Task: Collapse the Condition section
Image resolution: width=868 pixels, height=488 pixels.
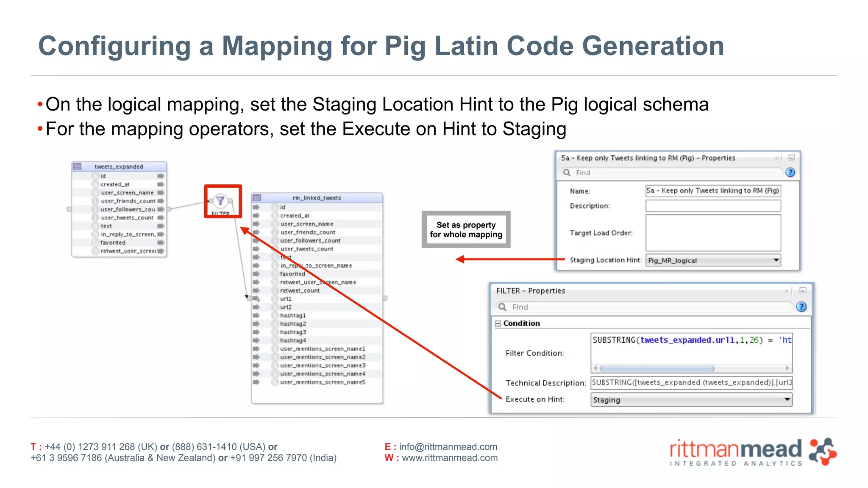Action: coord(498,323)
